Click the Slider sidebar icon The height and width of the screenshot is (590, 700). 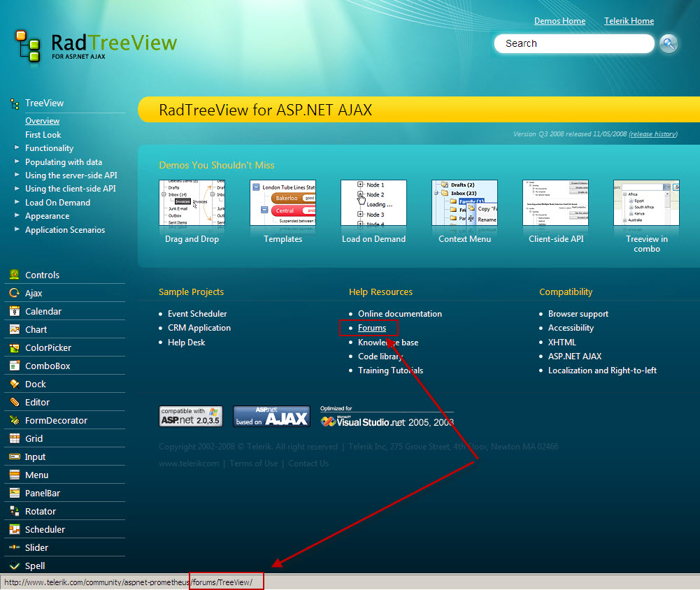pos(14,547)
